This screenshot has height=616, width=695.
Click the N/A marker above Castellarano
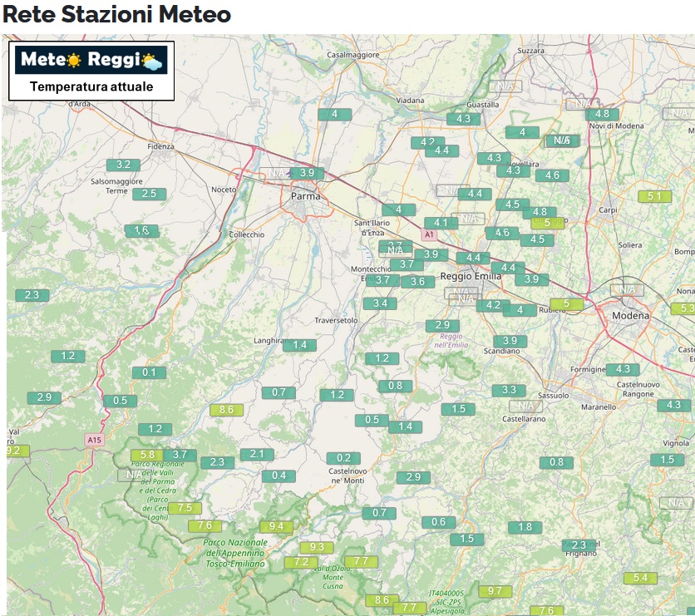pyautogui.click(x=524, y=406)
